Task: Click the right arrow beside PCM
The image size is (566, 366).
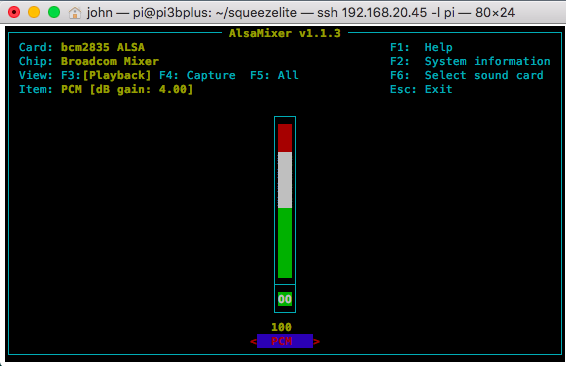Action: tap(317, 341)
